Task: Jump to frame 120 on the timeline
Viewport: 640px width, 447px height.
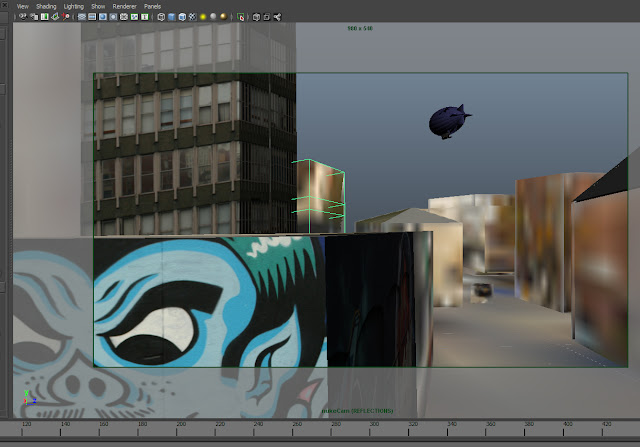Action: point(27,424)
